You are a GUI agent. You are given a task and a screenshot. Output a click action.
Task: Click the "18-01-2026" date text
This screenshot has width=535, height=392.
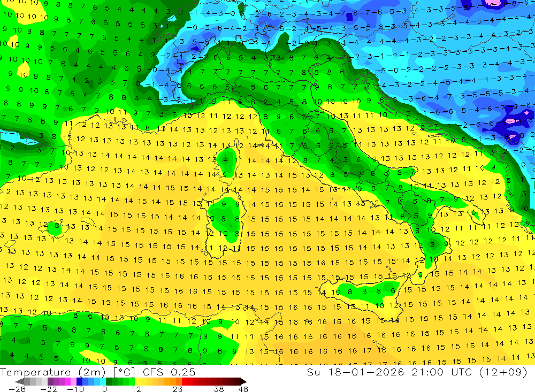coord(366,372)
